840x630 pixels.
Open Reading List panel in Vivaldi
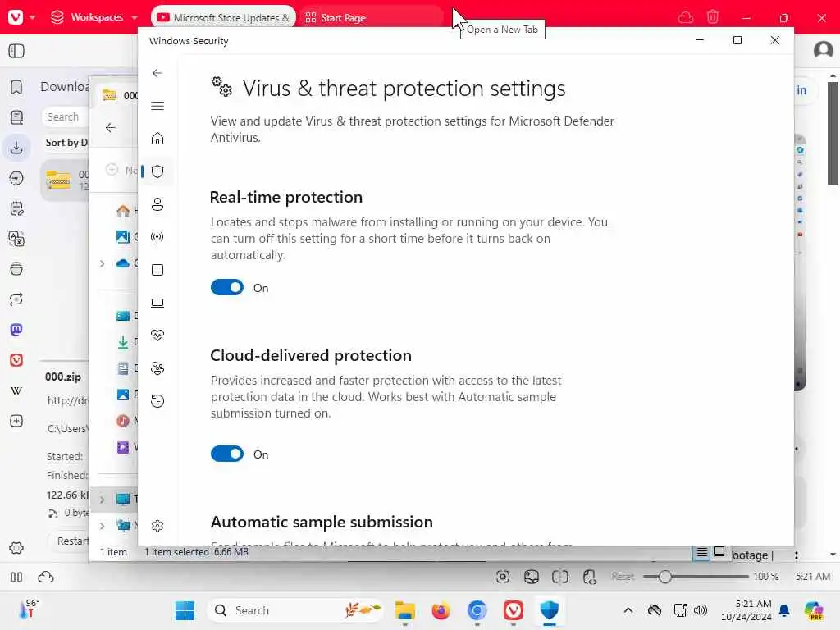click(x=16, y=117)
